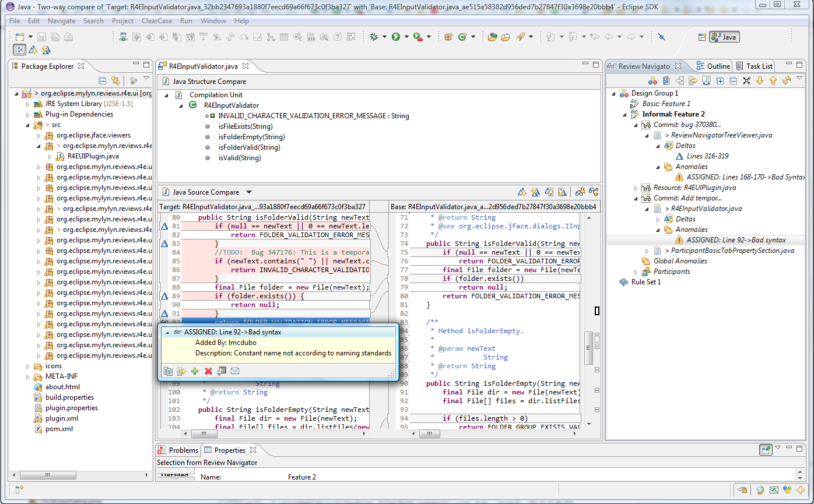
Task: Click the refresh icon in Review Navigator toolbar
Action: click(786, 80)
